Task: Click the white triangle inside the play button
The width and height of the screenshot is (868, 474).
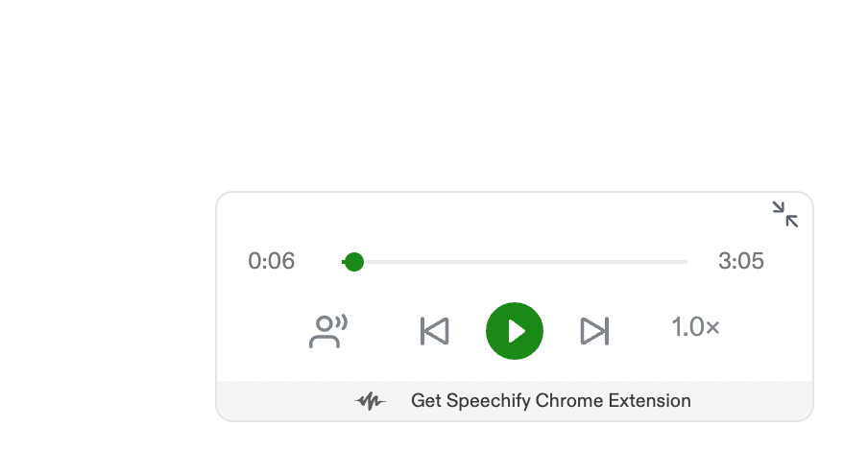Action: [517, 331]
